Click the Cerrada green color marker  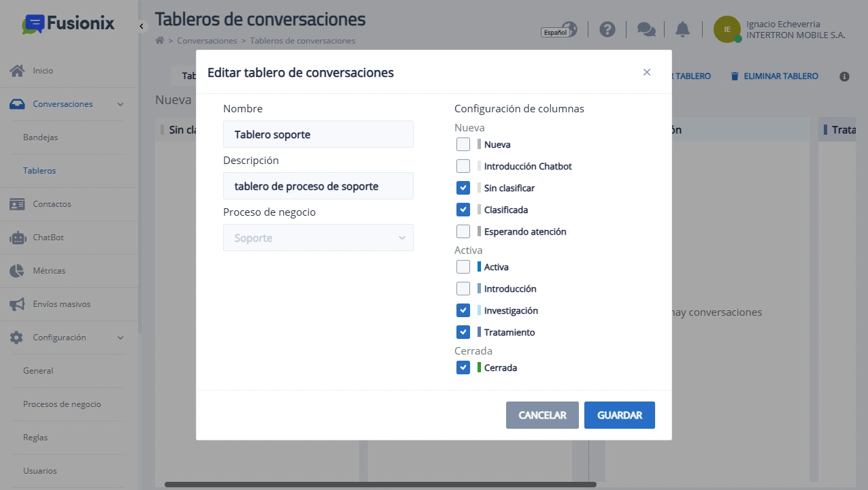click(x=479, y=367)
